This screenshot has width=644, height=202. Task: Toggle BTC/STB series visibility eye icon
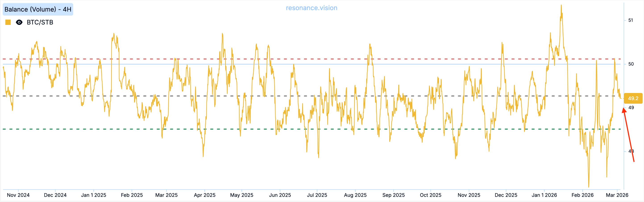click(x=19, y=22)
